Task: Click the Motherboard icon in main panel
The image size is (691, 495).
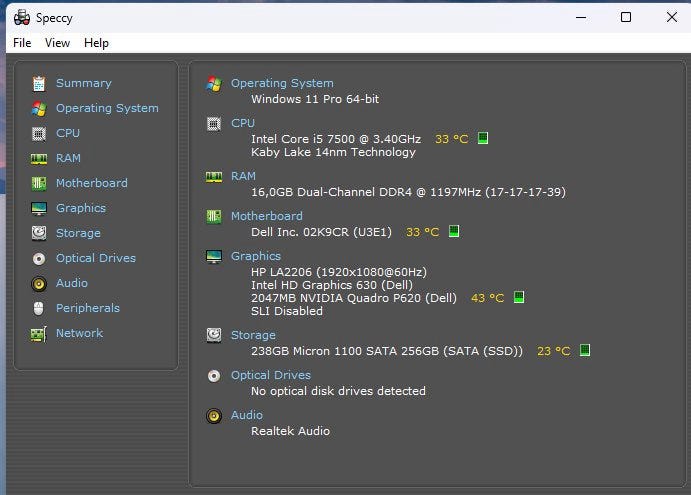Action: coord(214,216)
